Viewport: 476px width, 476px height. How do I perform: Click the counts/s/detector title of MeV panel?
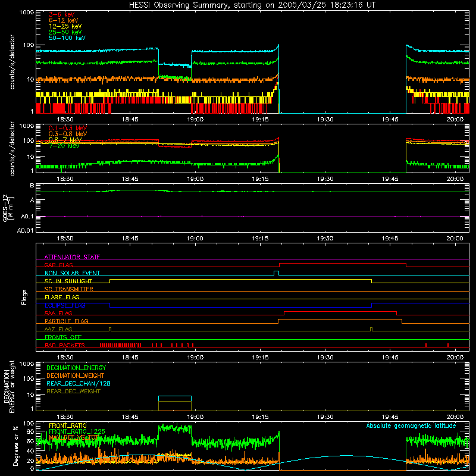point(12,149)
